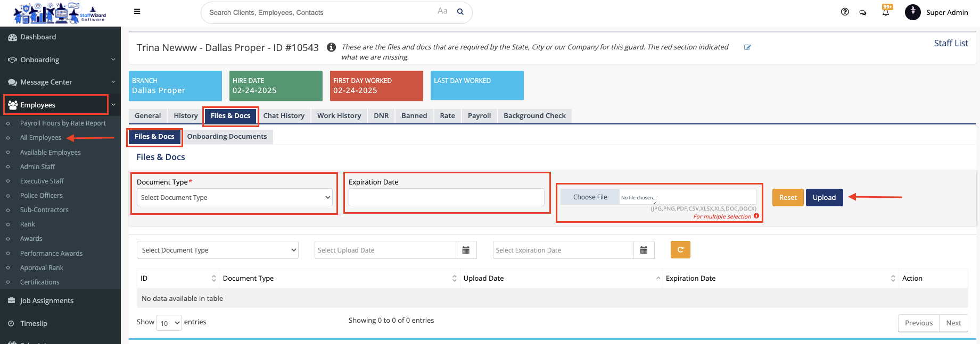
Task: Open the chat messages icon
Action: (x=863, y=12)
